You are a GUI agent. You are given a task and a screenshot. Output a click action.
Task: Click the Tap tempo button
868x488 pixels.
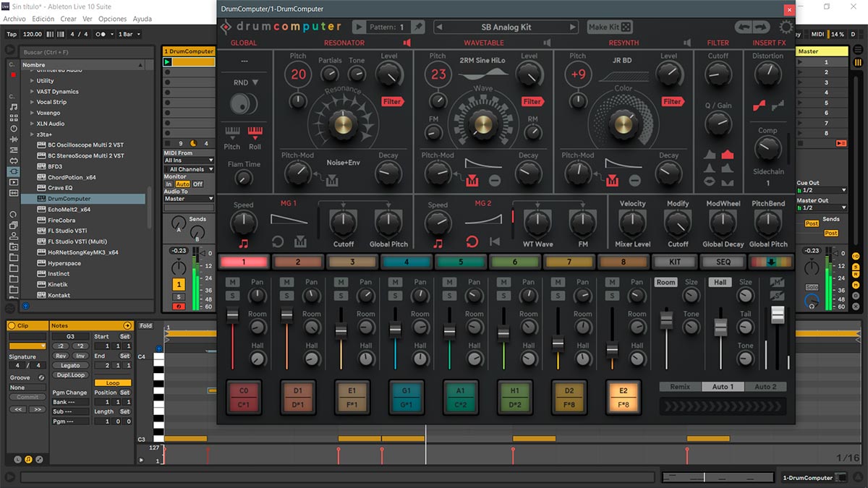coord(12,34)
